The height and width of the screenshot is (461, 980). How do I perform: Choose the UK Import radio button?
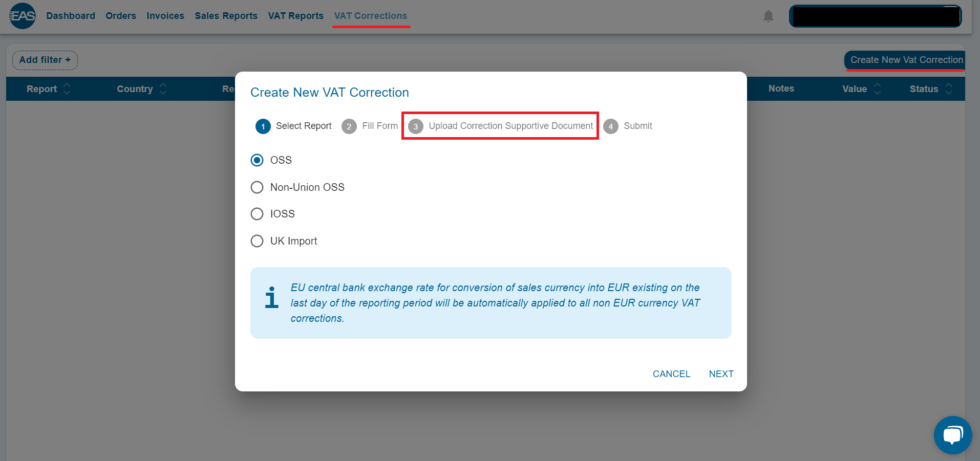click(257, 241)
